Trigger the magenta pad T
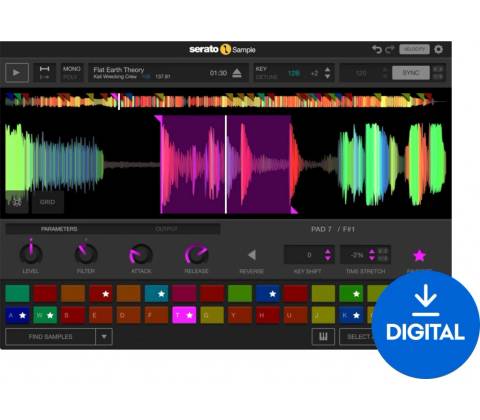This screenshot has width=480, height=420. 184,315
